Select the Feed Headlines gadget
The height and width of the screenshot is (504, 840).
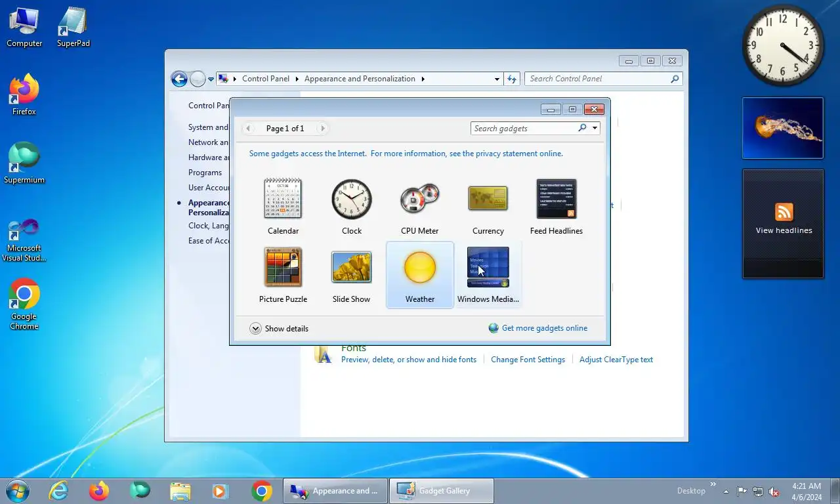pos(556,206)
